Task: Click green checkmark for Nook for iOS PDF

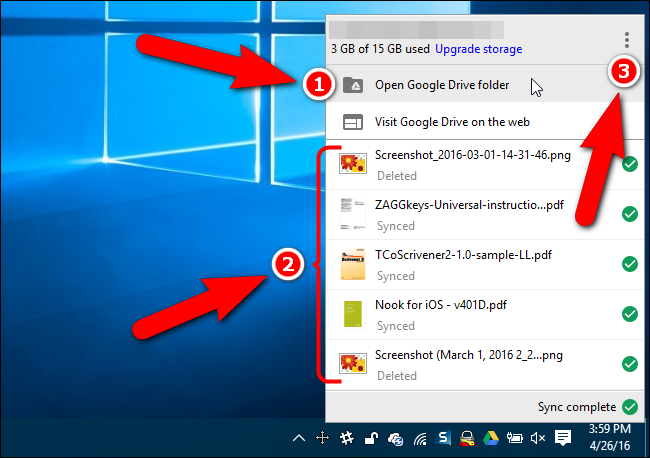Action: click(630, 314)
